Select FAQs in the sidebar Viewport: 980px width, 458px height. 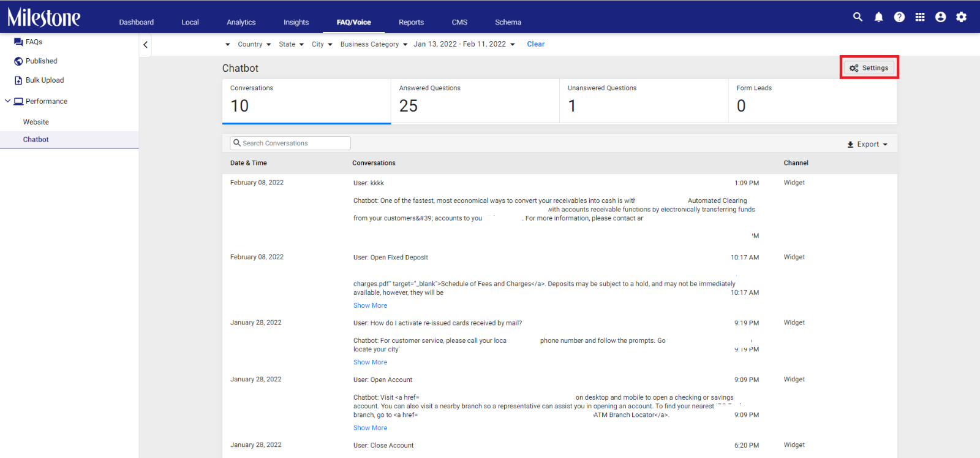[34, 42]
